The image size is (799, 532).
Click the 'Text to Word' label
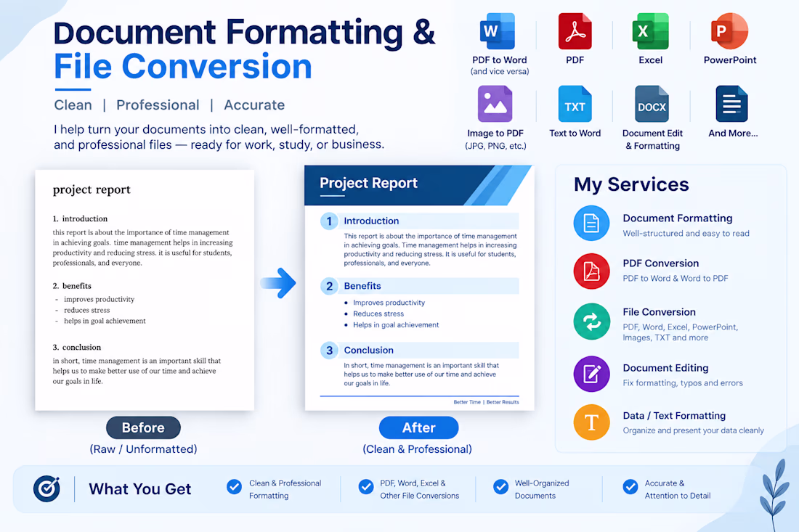(575, 134)
